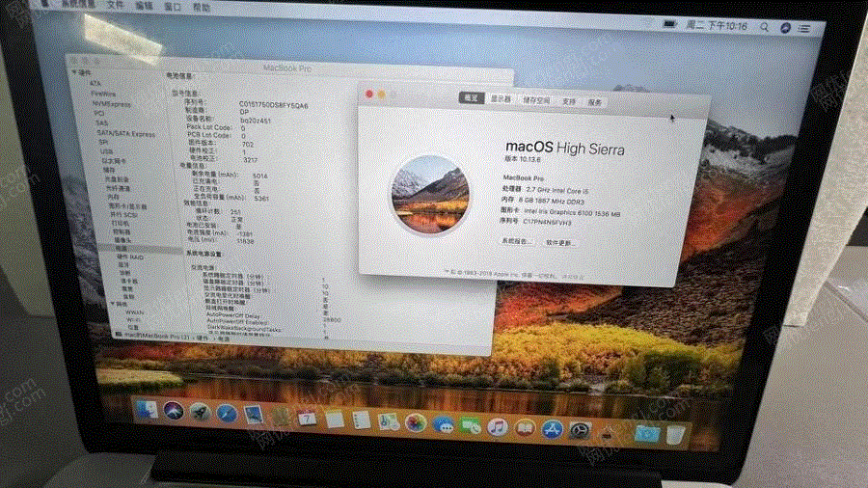
Task: Switch to the 服务 service tab
Action: (594, 102)
